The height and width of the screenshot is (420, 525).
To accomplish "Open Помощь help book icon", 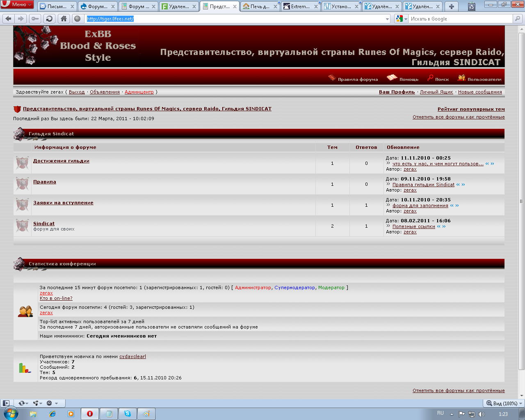I will pyautogui.click(x=402, y=78).
